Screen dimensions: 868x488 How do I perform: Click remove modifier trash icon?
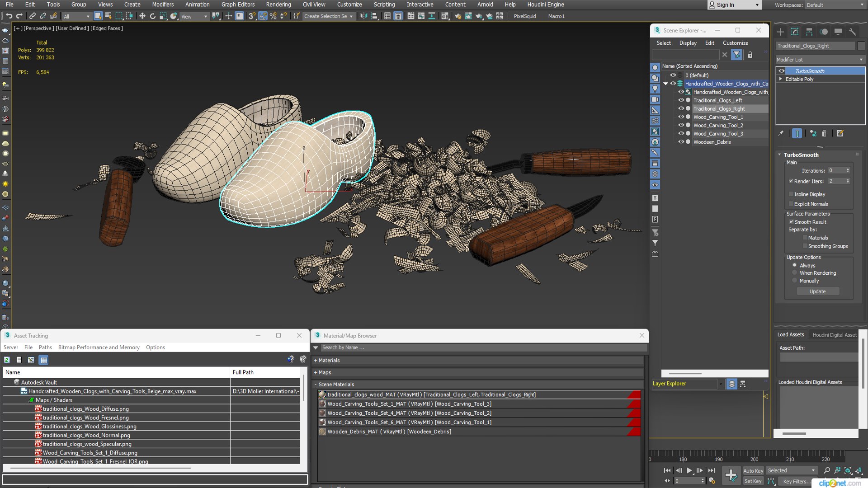coord(824,133)
